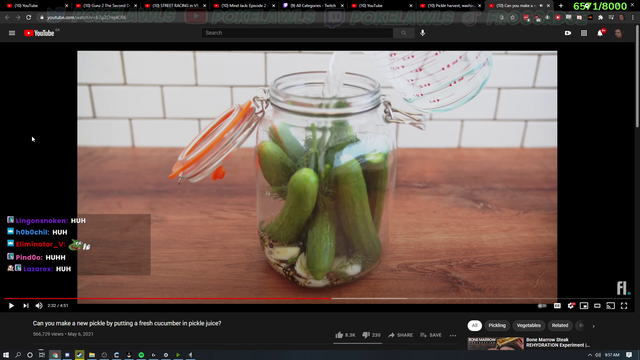Submit with the magnifier search button
Viewport: 640px width, 360px height.
click(x=403, y=33)
